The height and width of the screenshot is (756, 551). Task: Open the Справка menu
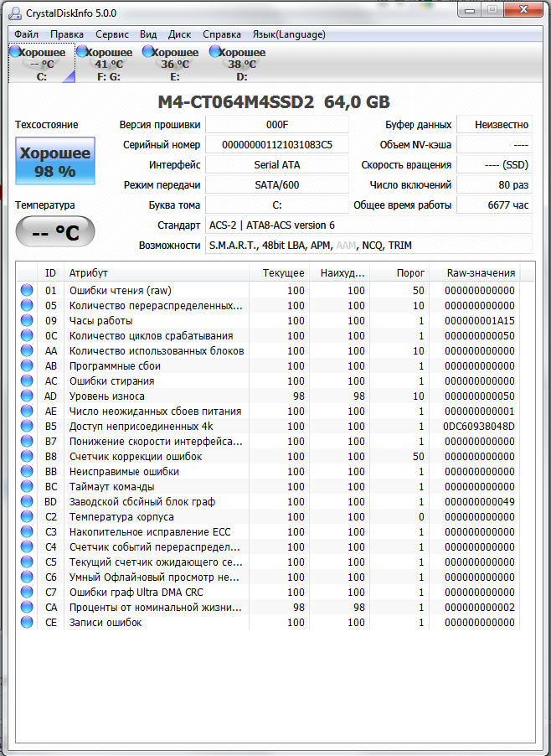click(222, 34)
